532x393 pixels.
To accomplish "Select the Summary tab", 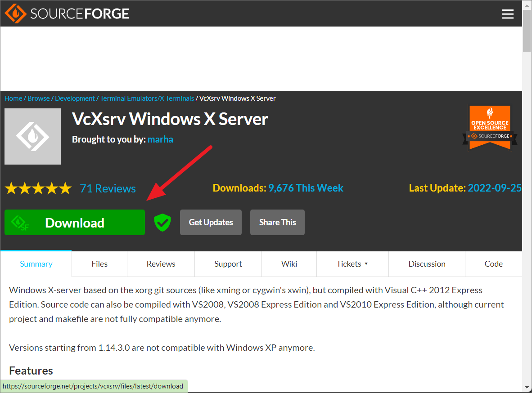I will pos(36,264).
